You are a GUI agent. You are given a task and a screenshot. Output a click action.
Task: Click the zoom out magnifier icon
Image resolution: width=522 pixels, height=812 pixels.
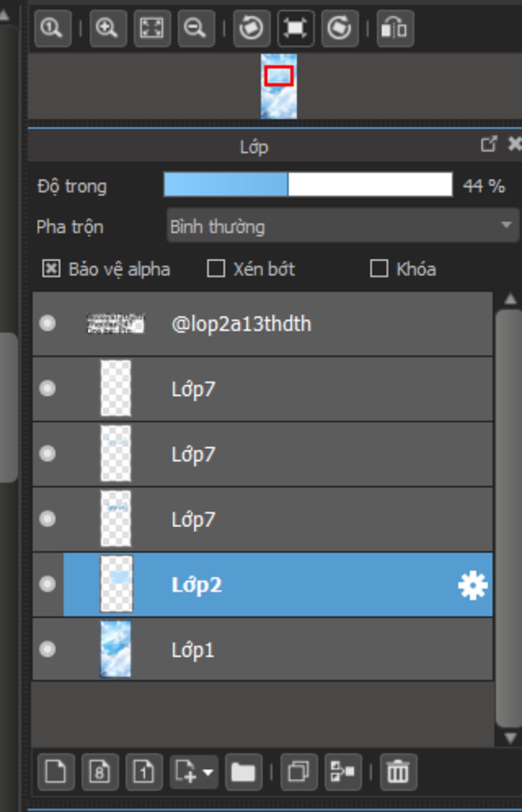(196, 28)
